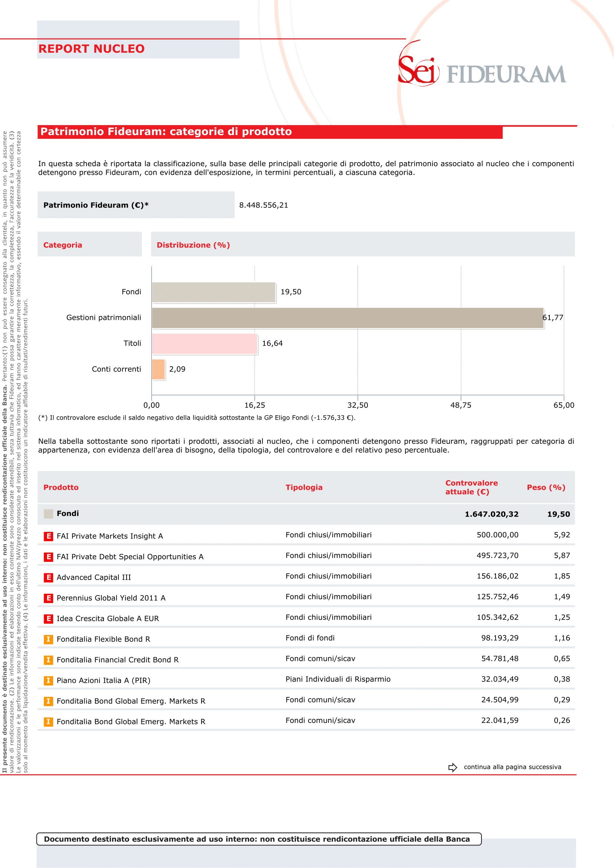
Task: Click the 32,50 axis tick label
Action: pos(357,405)
